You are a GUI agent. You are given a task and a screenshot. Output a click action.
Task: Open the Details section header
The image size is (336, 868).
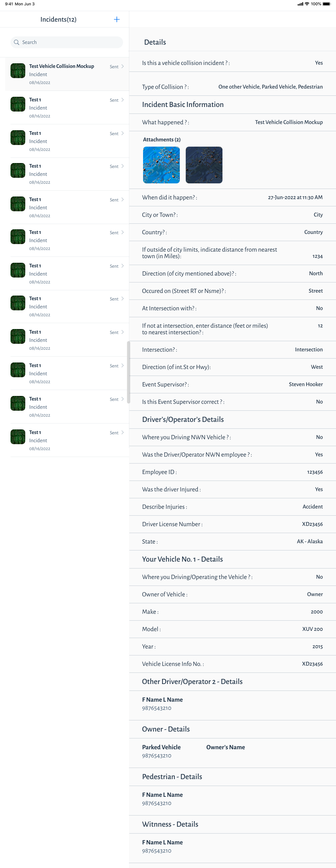[154, 42]
